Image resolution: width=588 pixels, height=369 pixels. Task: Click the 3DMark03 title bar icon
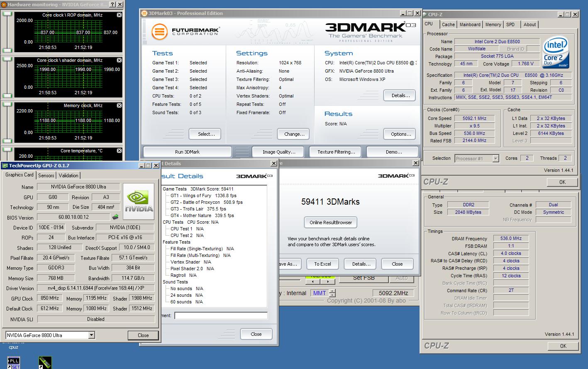(x=144, y=13)
